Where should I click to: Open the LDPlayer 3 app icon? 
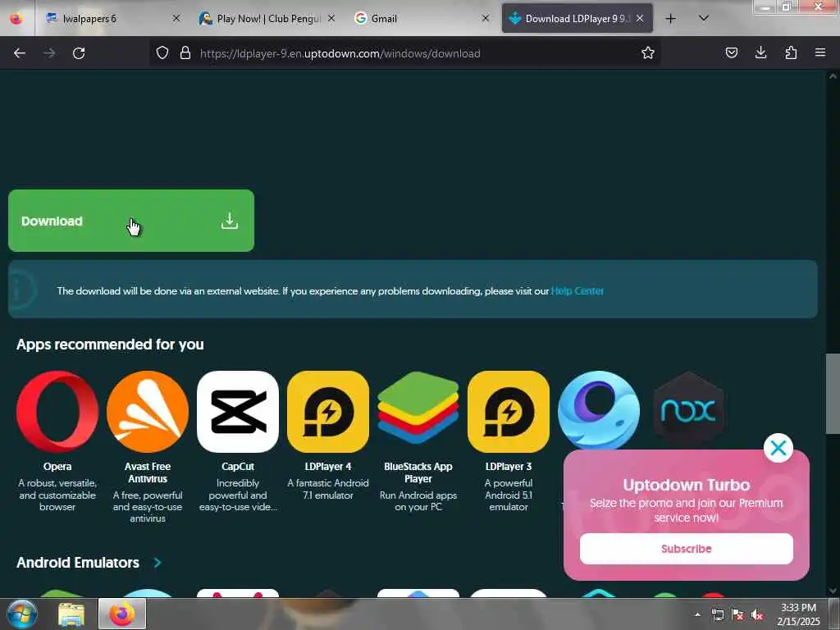pyautogui.click(x=509, y=412)
